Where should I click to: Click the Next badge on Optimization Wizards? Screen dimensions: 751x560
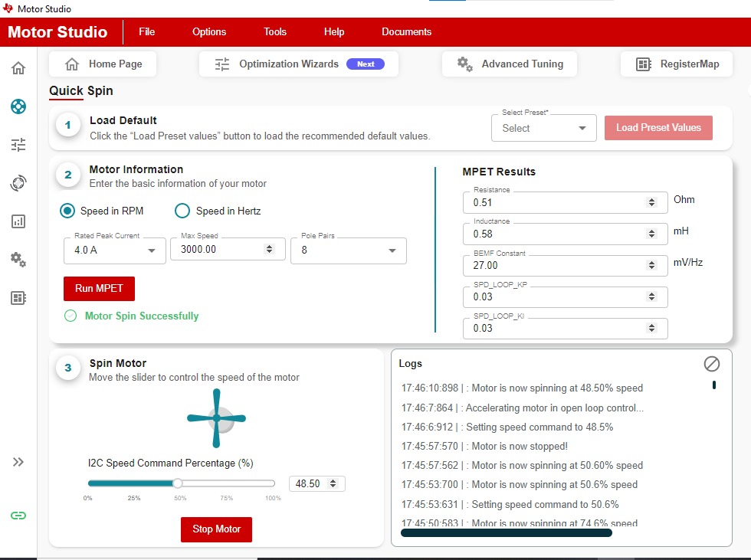click(366, 64)
